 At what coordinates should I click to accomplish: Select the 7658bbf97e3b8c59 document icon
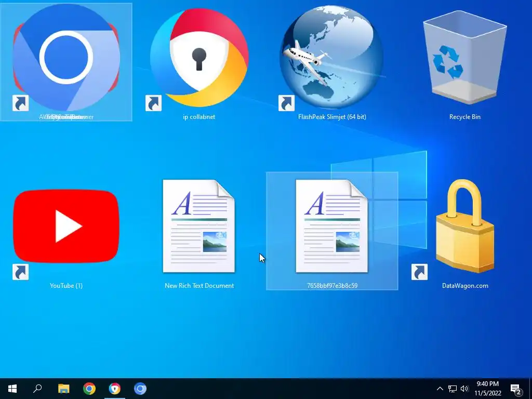point(332,226)
